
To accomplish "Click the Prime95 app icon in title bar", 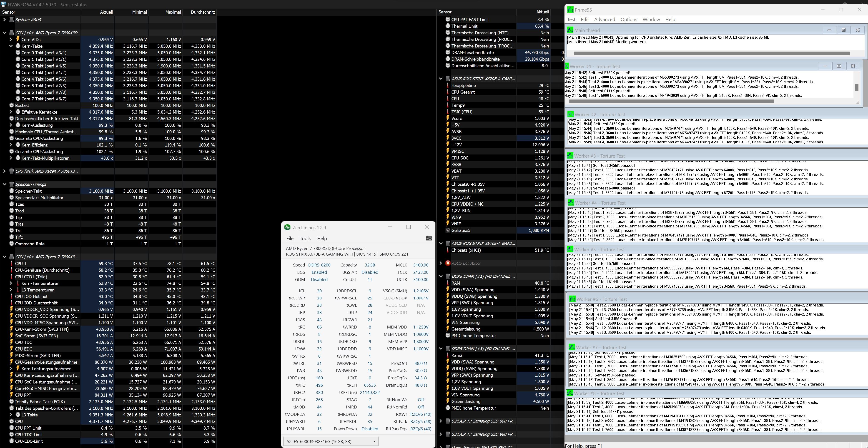I will [x=570, y=10].
